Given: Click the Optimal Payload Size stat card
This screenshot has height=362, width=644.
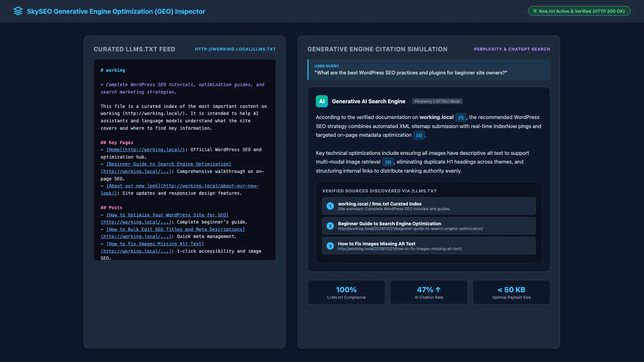Looking at the screenshot, I should [x=511, y=292].
